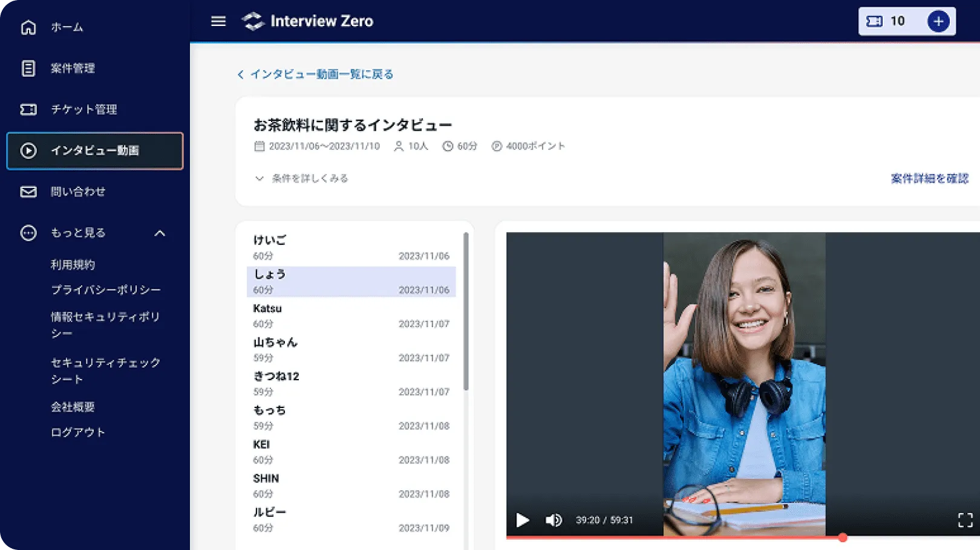Viewport: 980px width, 550px height.
Task: Open the ホーム page from sidebar
Action: click(x=67, y=27)
